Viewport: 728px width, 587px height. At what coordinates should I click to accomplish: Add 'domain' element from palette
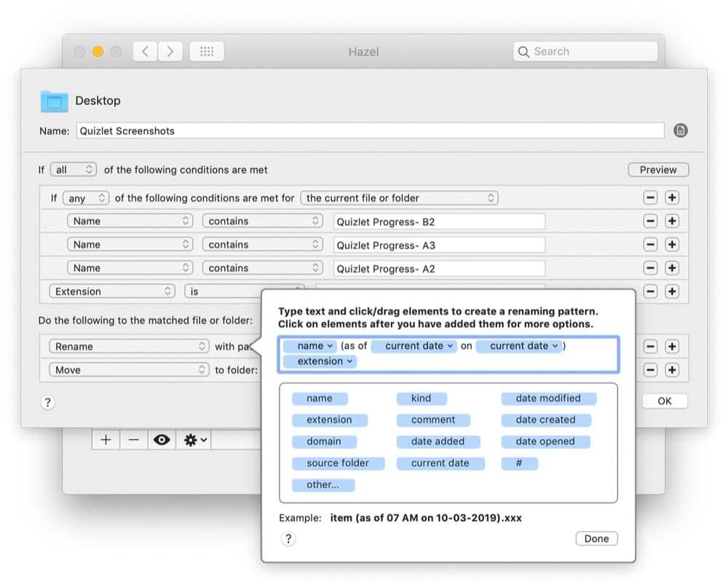point(324,441)
